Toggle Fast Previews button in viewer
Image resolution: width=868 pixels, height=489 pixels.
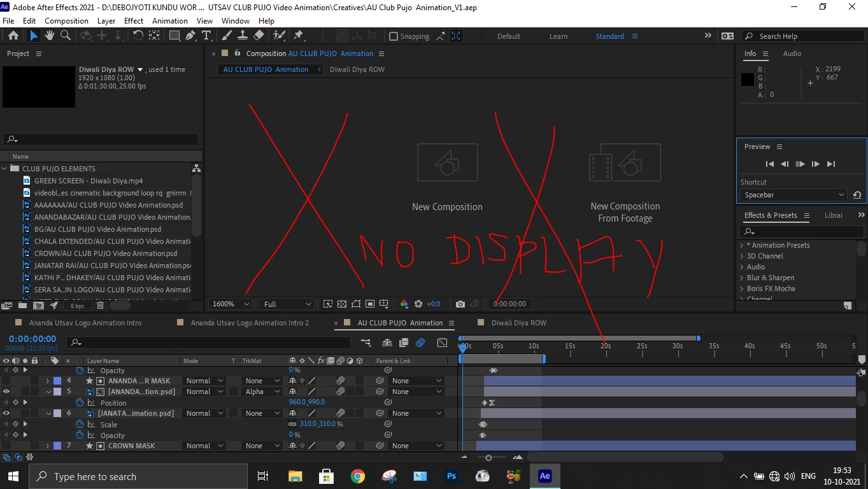[328, 304]
